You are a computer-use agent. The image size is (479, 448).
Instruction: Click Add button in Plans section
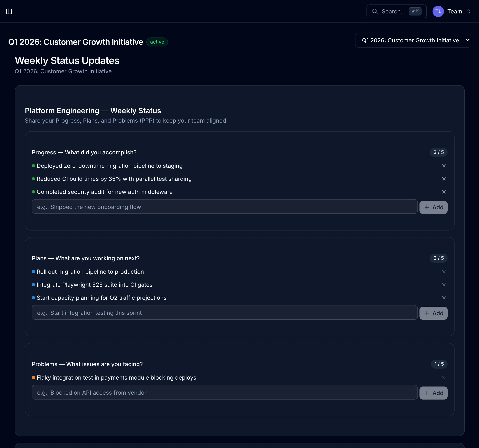(433, 313)
